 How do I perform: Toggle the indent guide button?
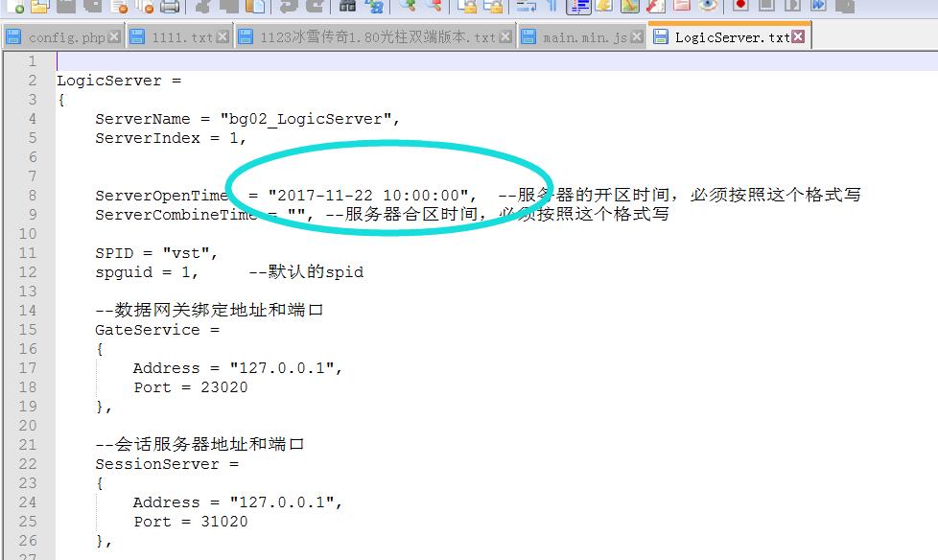(578, 6)
